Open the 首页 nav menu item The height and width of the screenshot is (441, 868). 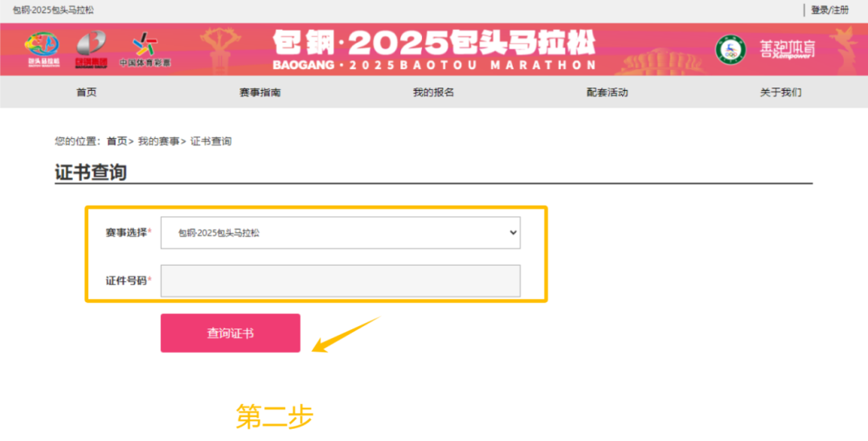86,92
